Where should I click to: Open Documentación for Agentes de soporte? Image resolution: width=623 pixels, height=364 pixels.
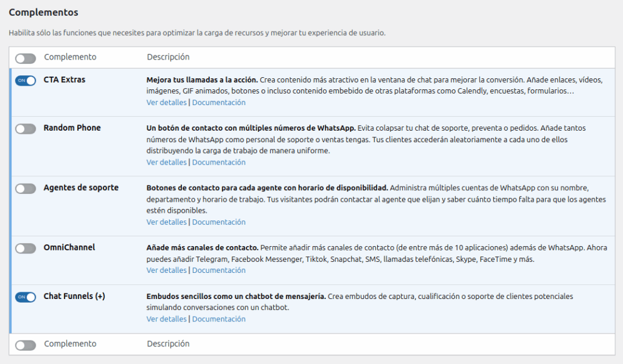[218, 222]
